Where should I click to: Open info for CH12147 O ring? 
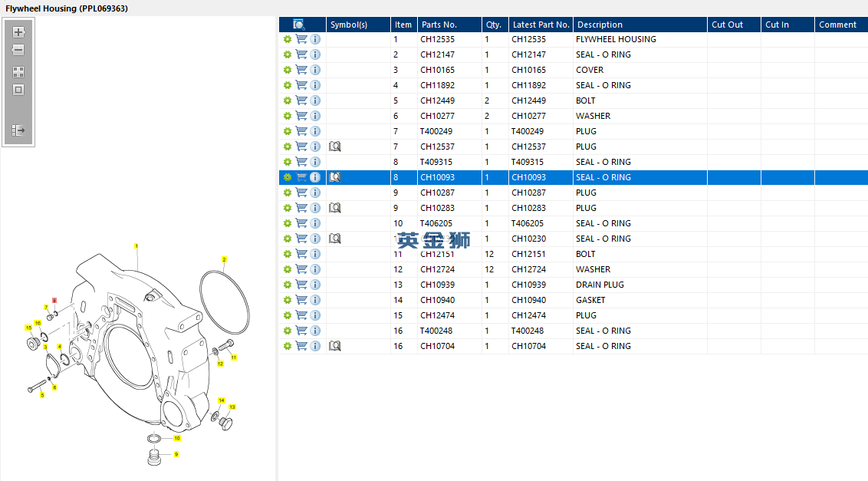click(315, 54)
